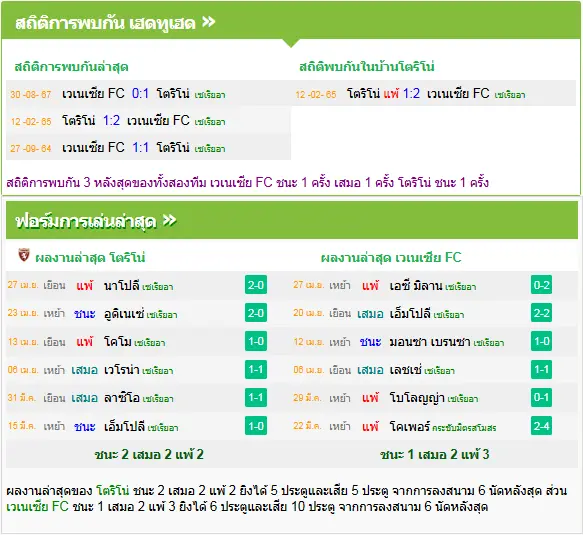Click the Torino summary 'ชนะ 2 เสมอ 2 แพ้ 2'
Viewport: 583px width, 535px height.
pyautogui.click(x=149, y=454)
